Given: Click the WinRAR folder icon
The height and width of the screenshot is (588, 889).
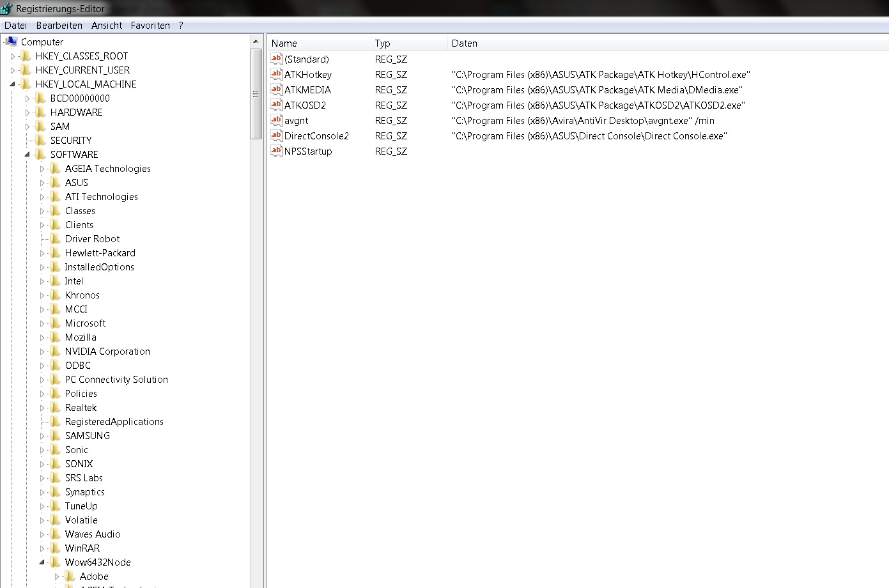Looking at the screenshot, I should click(x=56, y=548).
